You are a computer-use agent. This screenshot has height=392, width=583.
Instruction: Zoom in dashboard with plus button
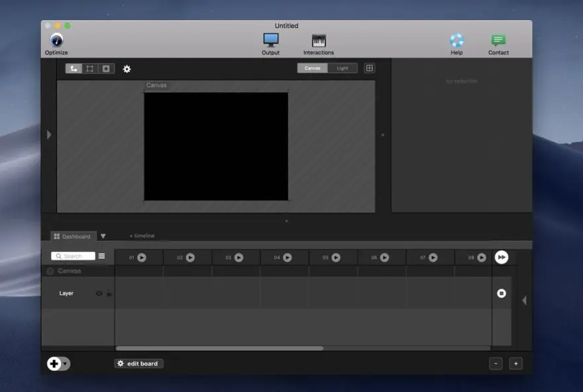point(515,364)
